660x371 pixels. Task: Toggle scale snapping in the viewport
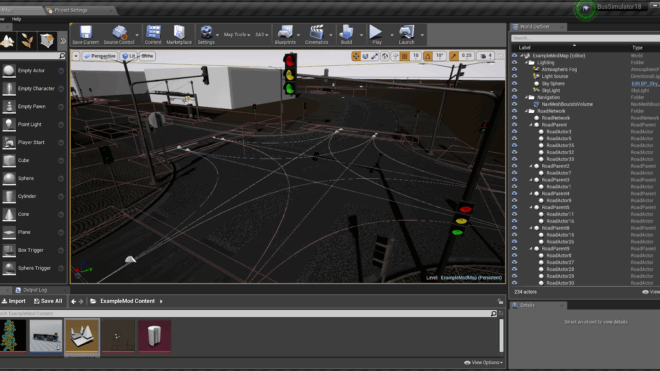click(454, 56)
